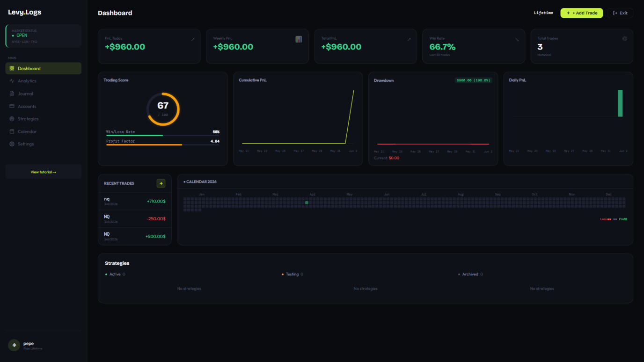Screen dimensions: 644x362
Task: Click the Testing strategies count label
Action: click(293, 274)
